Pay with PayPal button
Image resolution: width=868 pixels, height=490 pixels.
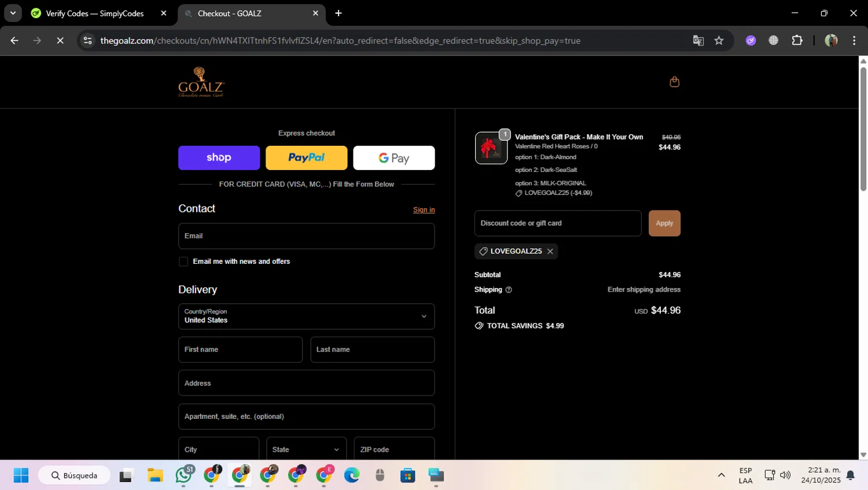tap(306, 158)
